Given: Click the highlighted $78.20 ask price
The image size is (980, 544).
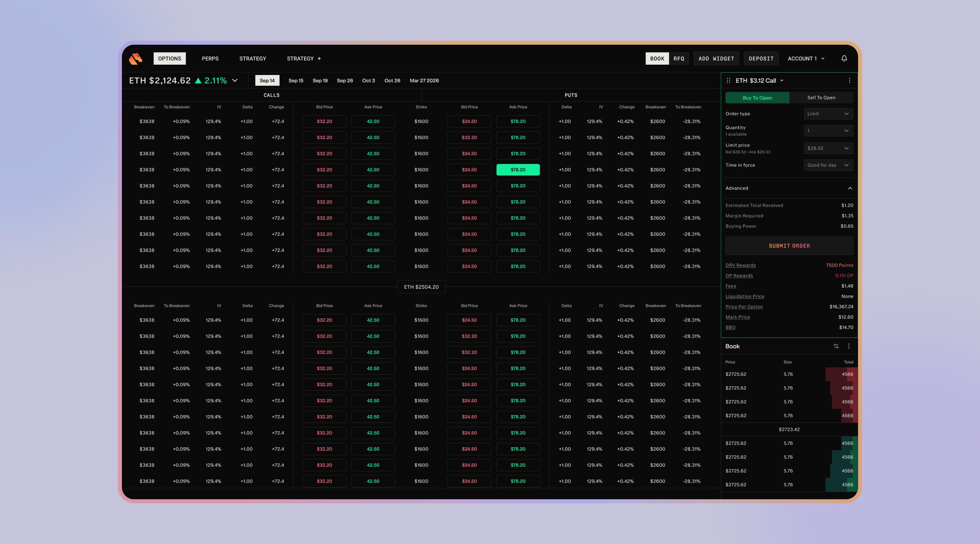Looking at the screenshot, I should (518, 169).
